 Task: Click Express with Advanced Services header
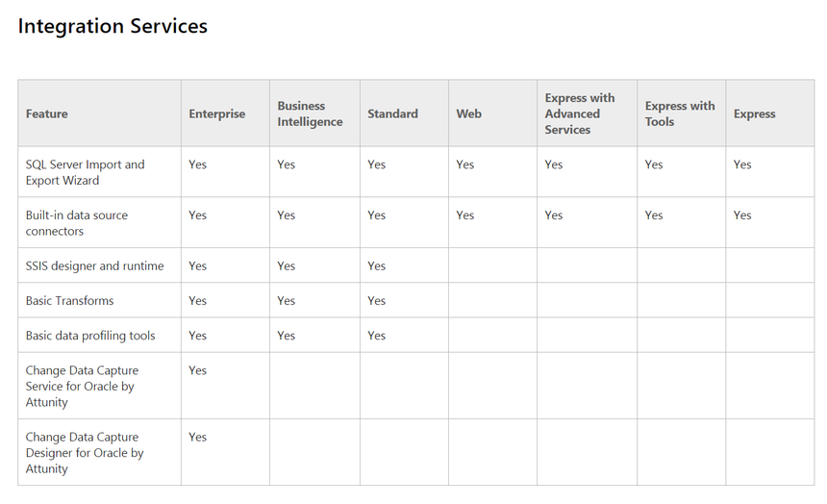tap(579, 113)
